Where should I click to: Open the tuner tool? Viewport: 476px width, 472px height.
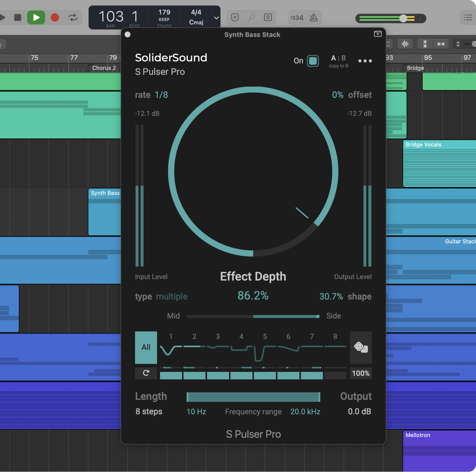pos(251,18)
